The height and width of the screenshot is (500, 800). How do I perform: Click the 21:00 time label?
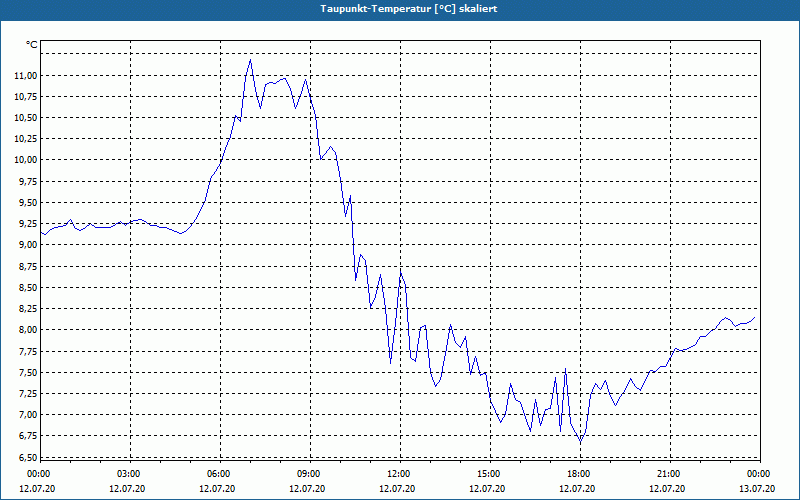click(670, 474)
